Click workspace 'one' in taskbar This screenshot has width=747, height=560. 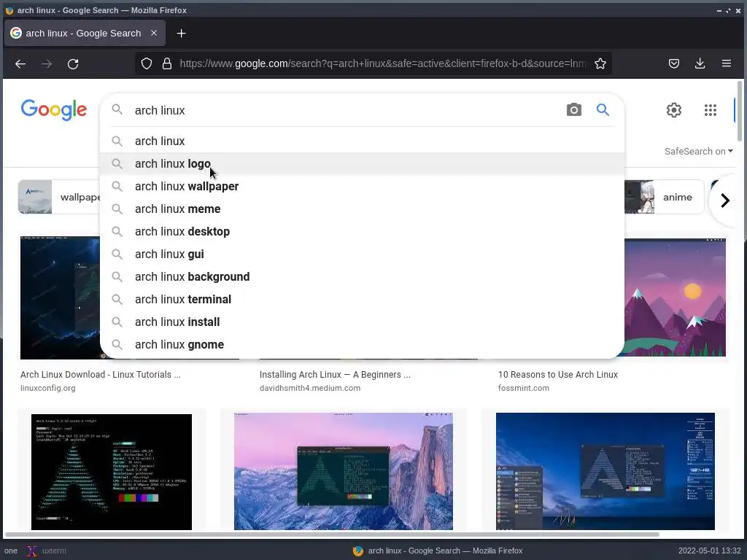10,551
